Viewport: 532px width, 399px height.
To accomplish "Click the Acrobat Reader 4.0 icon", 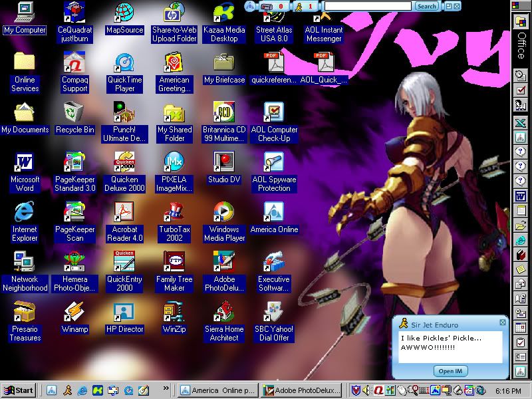I will point(124,213).
